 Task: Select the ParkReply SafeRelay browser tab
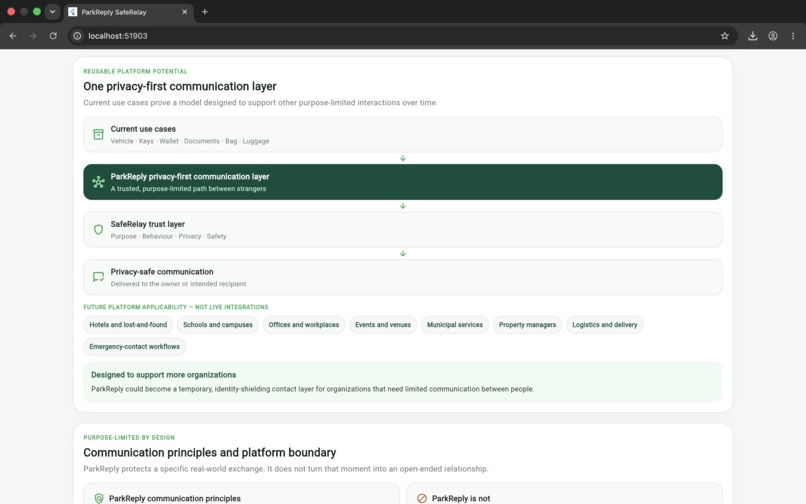(x=129, y=12)
